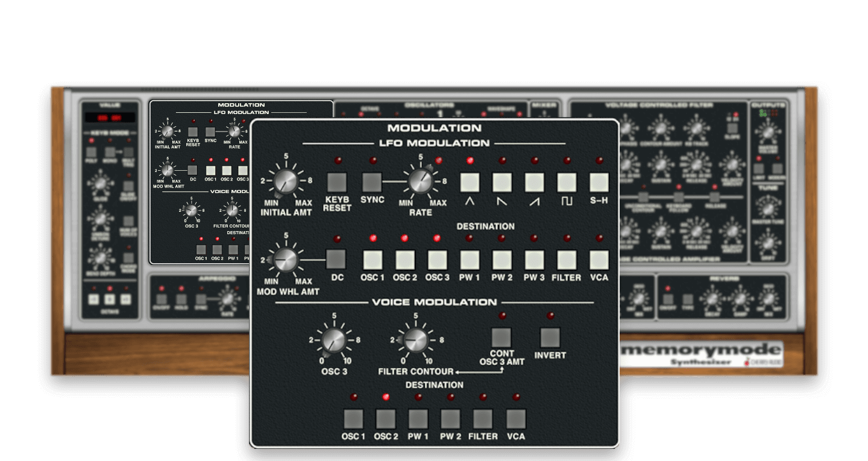Toggle the ARPEGGIO ON/OFF button

(x=161, y=299)
